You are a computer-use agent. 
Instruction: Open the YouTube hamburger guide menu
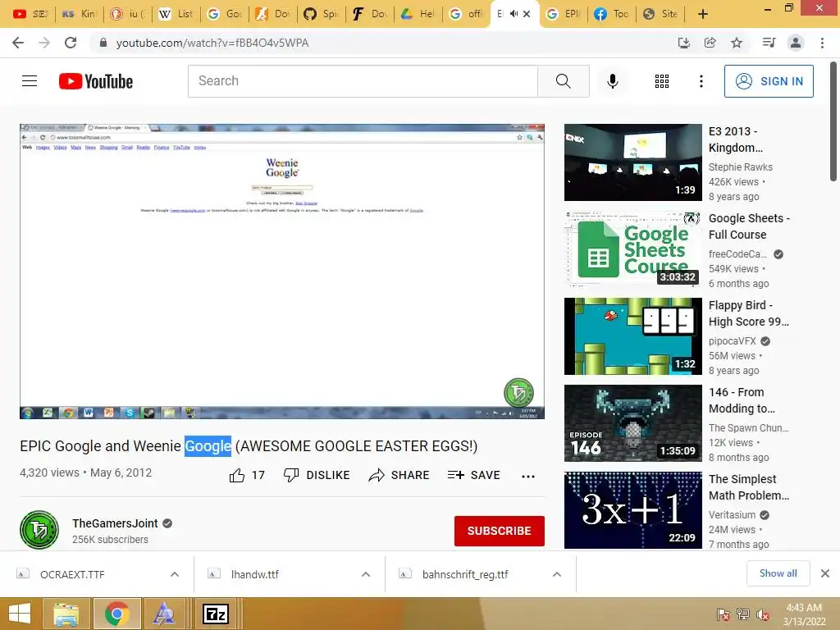pos(30,81)
